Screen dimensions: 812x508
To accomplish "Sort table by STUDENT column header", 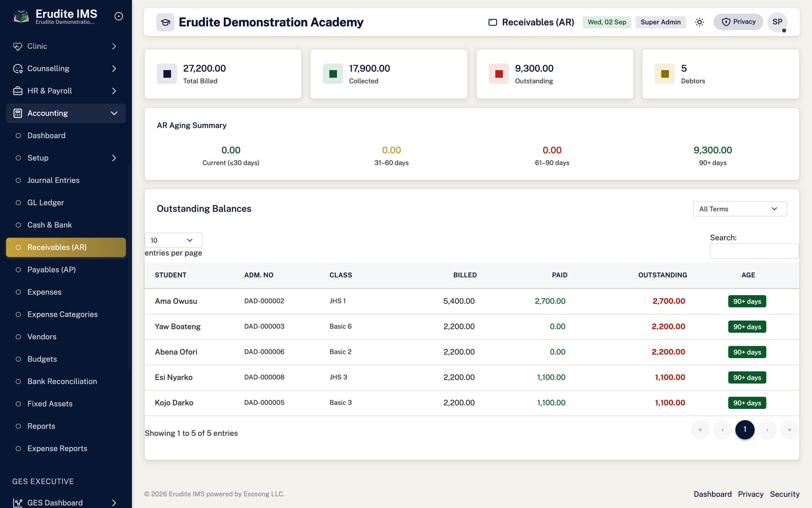I will 171,275.
